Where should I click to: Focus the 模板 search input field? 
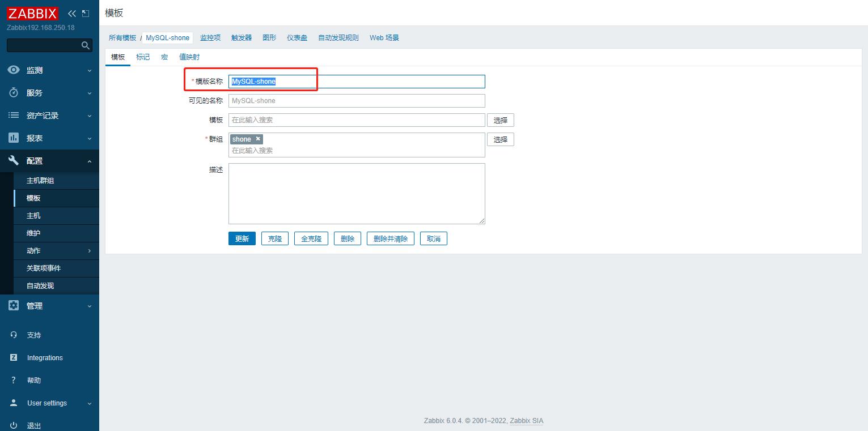click(x=357, y=120)
